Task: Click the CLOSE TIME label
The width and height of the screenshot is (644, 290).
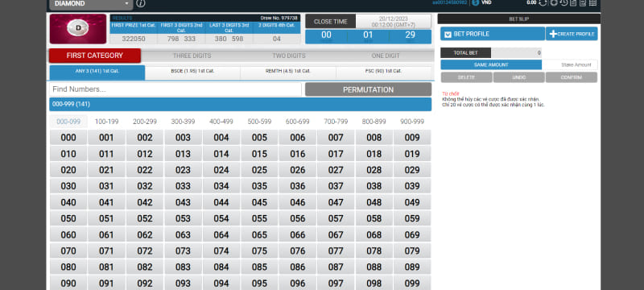Action: [331, 22]
